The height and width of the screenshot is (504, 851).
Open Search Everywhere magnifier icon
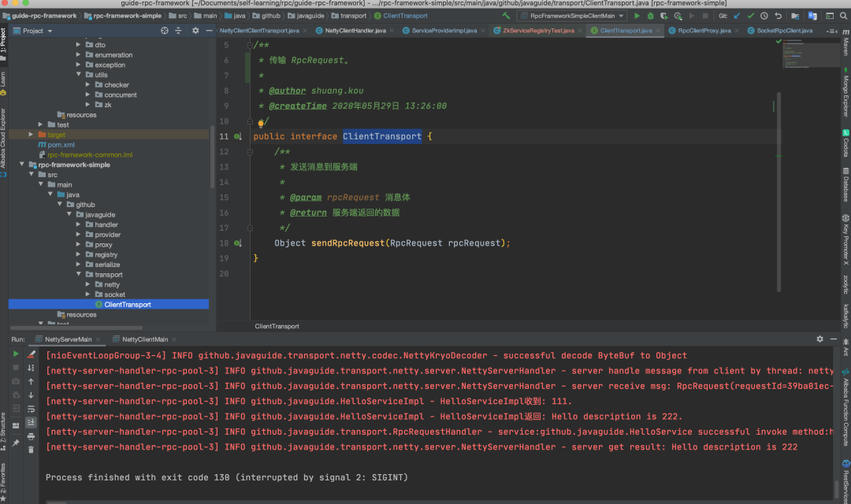[x=842, y=16]
